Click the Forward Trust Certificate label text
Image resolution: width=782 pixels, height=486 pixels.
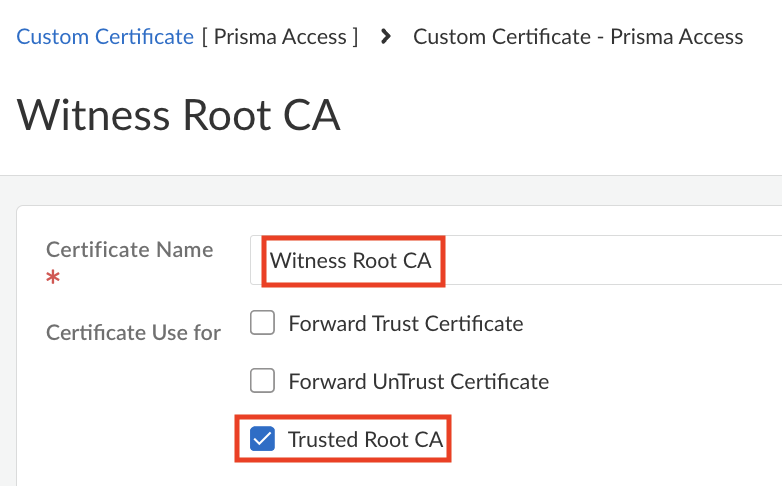click(405, 323)
